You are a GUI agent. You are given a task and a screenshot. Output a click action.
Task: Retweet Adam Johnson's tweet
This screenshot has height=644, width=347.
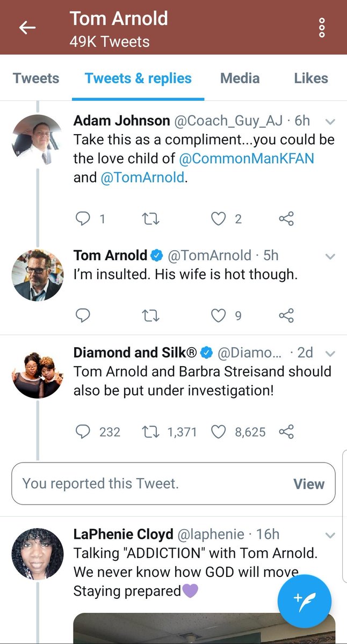(151, 218)
